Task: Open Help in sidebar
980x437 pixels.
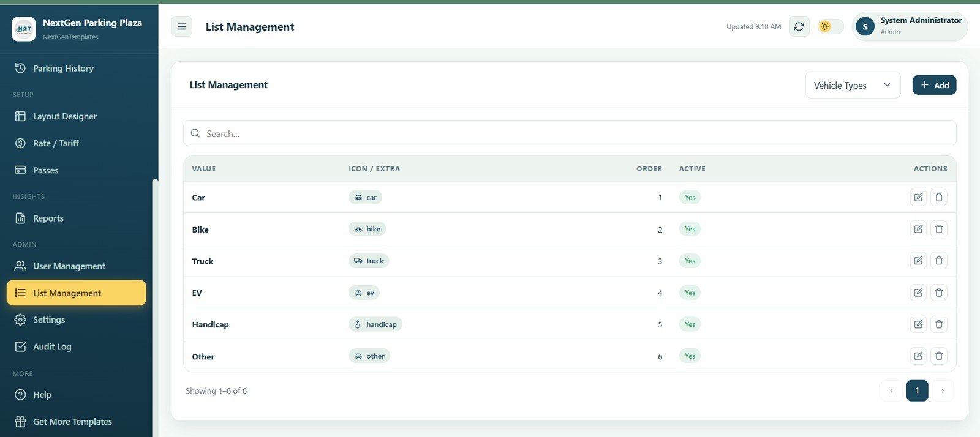Action: pyautogui.click(x=77, y=395)
